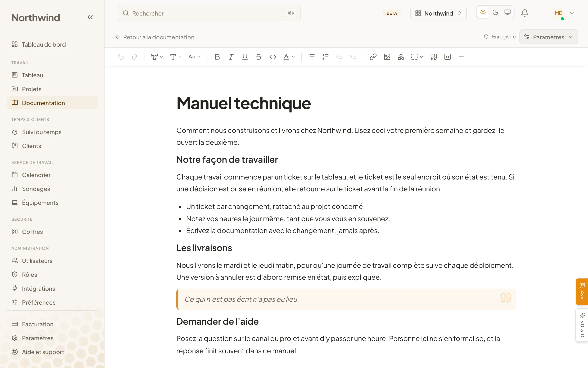Open Suivi du temps page
Screen dimensions: 588x368
52,132
